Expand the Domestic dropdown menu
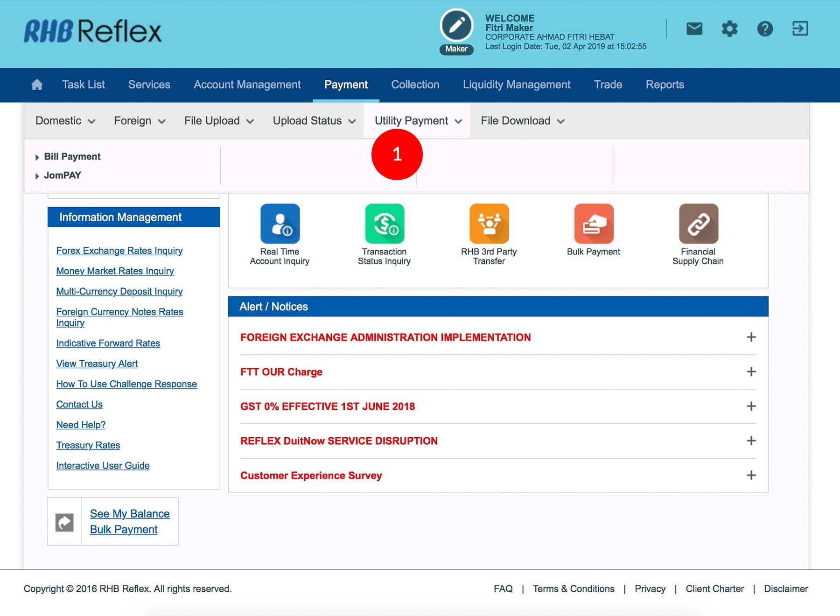The width and height of the screenshot is (840, 616). point(65,121)
